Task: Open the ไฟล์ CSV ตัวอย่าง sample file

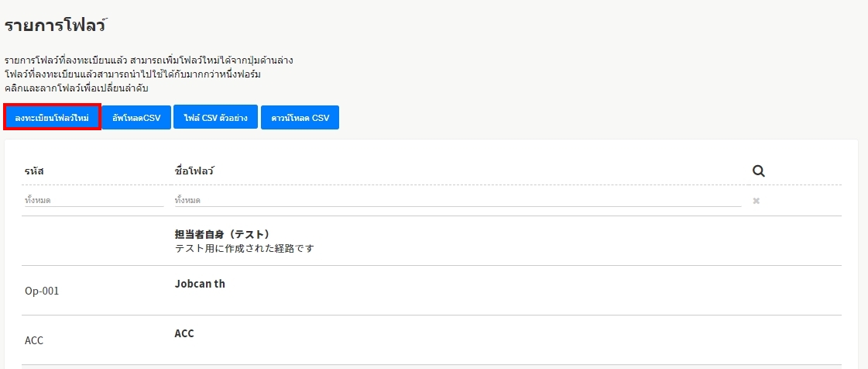Action: click(215, 118)
